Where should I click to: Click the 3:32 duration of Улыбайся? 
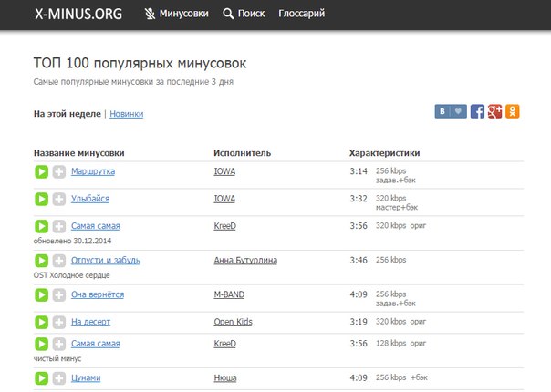click(359, 199)
